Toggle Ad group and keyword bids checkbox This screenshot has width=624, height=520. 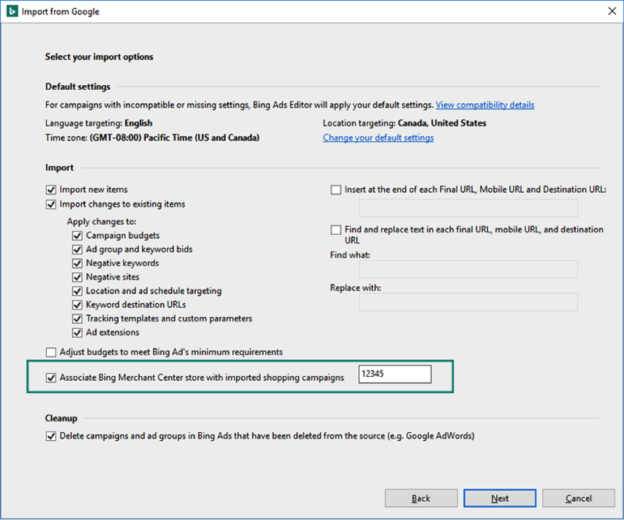point(77,249)
